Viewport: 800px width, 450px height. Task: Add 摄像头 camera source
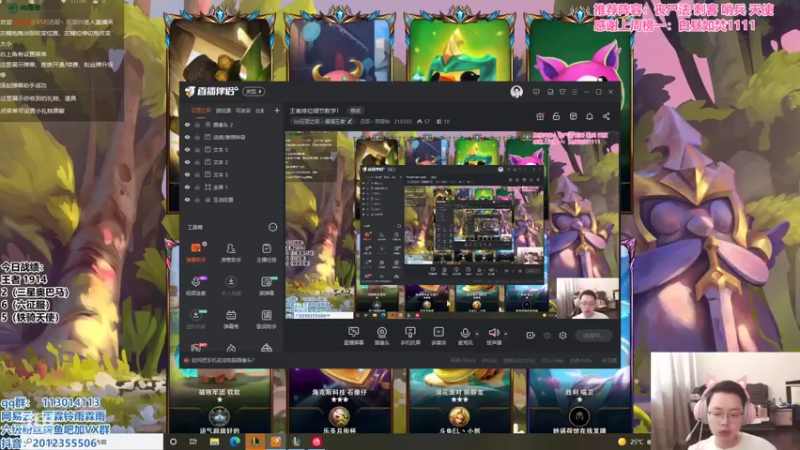pyautogui.click(x=382, y=336)
